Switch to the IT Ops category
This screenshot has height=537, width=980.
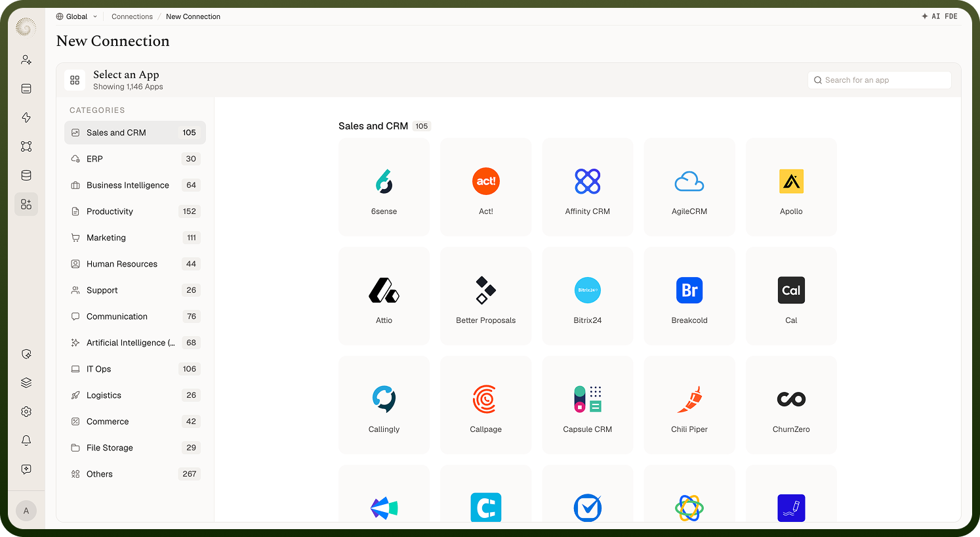coord(135,369)
